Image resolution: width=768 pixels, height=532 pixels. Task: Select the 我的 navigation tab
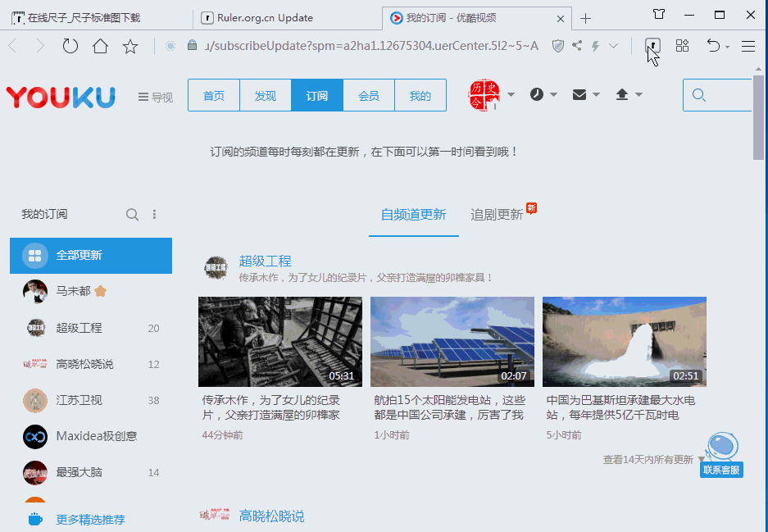420,96
